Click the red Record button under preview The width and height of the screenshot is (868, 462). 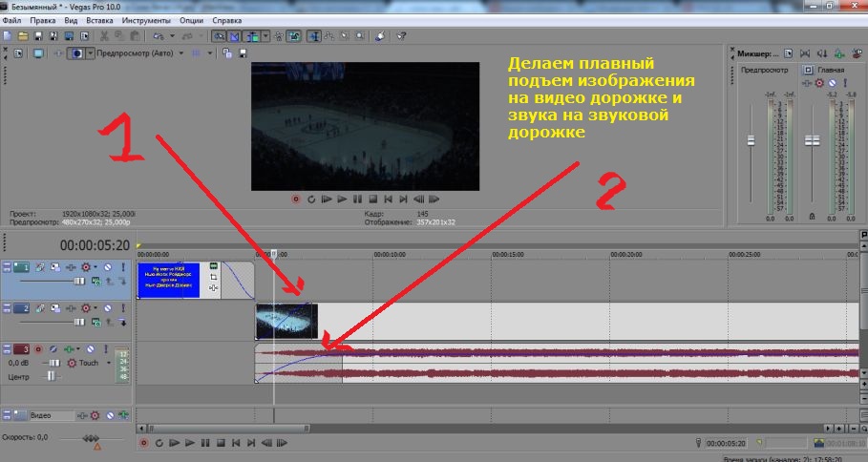point(296,199)
